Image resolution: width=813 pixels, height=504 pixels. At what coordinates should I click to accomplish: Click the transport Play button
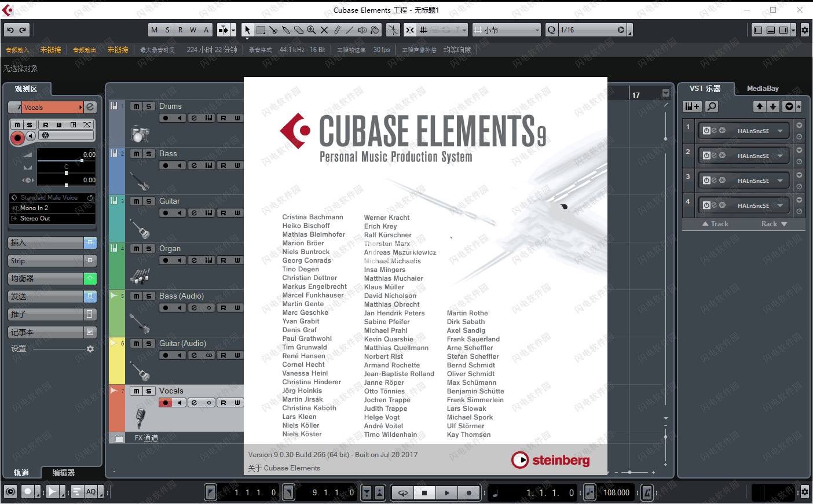coord(446,493)
